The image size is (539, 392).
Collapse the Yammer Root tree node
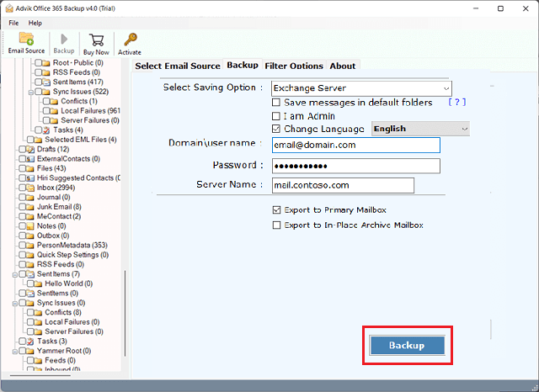[15, 352]
